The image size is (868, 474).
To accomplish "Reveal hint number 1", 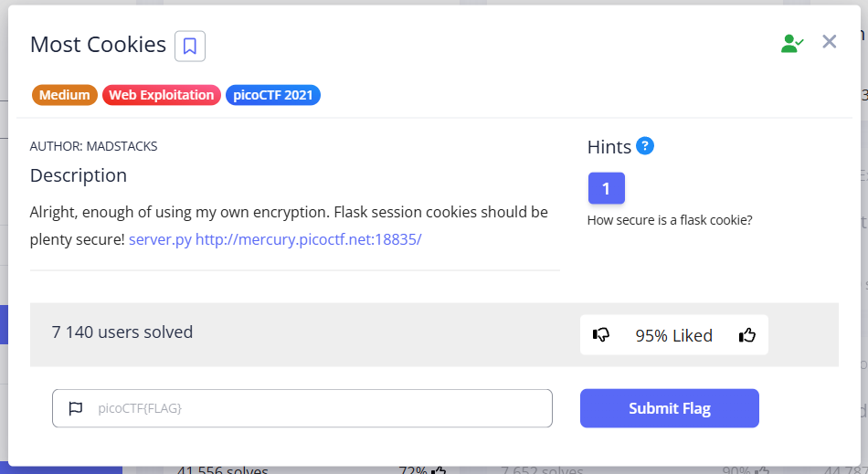I will [606, 189].
